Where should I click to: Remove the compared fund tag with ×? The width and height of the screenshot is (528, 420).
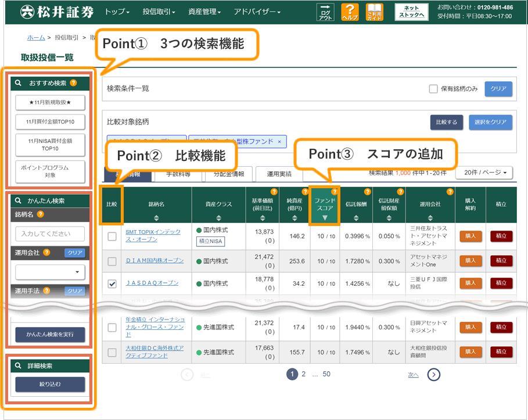279,142
